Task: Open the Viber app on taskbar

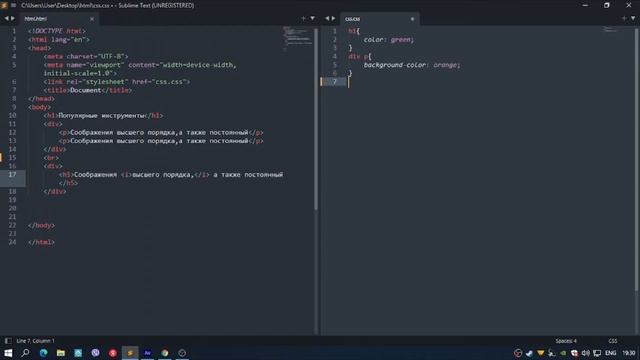Action: pyautogui.click(x=96, y=353)
